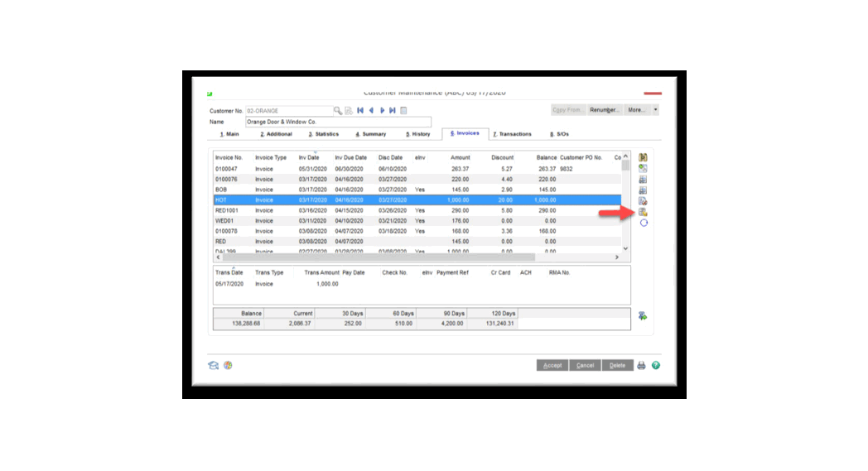Click the Inv Due Date column header
Image resolution: width=868 pixels, height=471 pixels.
coord(351,158)
